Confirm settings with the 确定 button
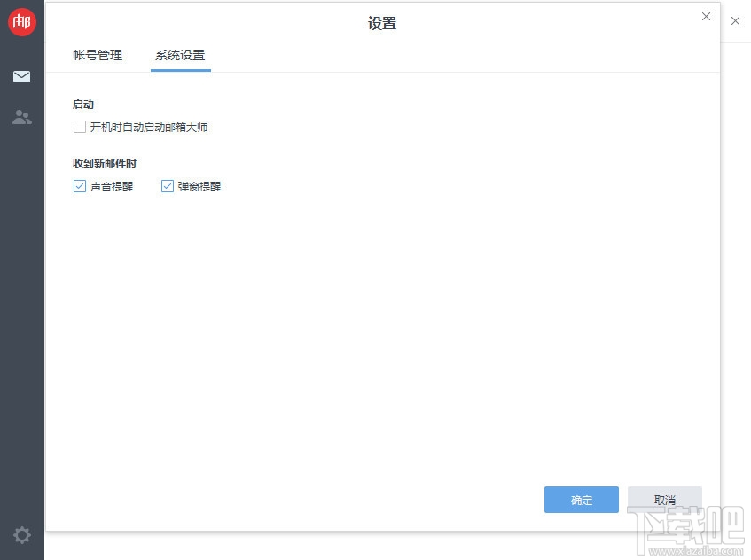The width and height of the screenshot is (751, 560). point(581,500)
